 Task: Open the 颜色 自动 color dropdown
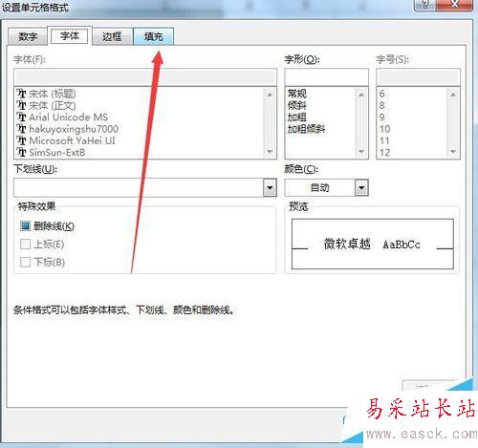361,187
